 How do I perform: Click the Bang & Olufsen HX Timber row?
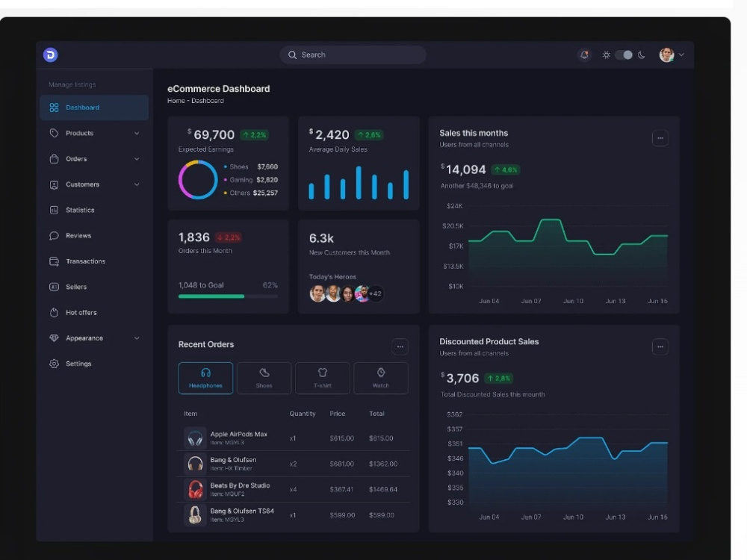coord(293,464)
